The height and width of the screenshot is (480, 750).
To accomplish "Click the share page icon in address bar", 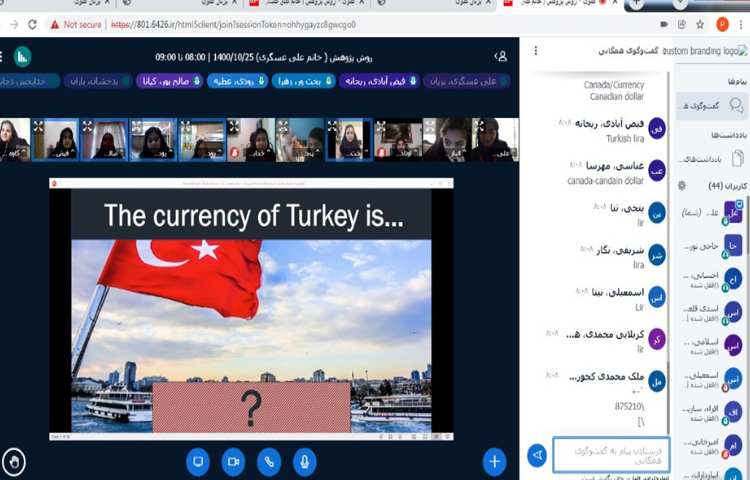I will coord(682,24).
